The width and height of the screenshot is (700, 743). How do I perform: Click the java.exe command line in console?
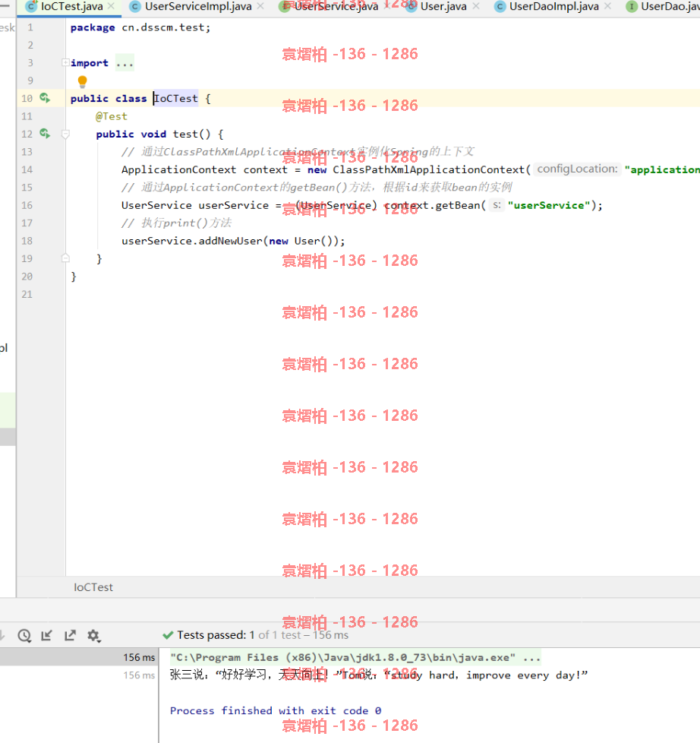click(x=343, y=657)
